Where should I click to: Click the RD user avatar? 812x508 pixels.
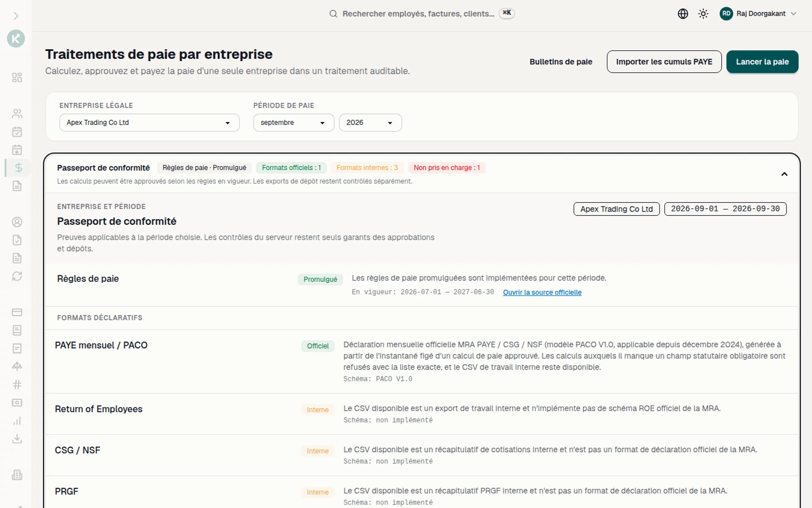click(x=726, y=14)
